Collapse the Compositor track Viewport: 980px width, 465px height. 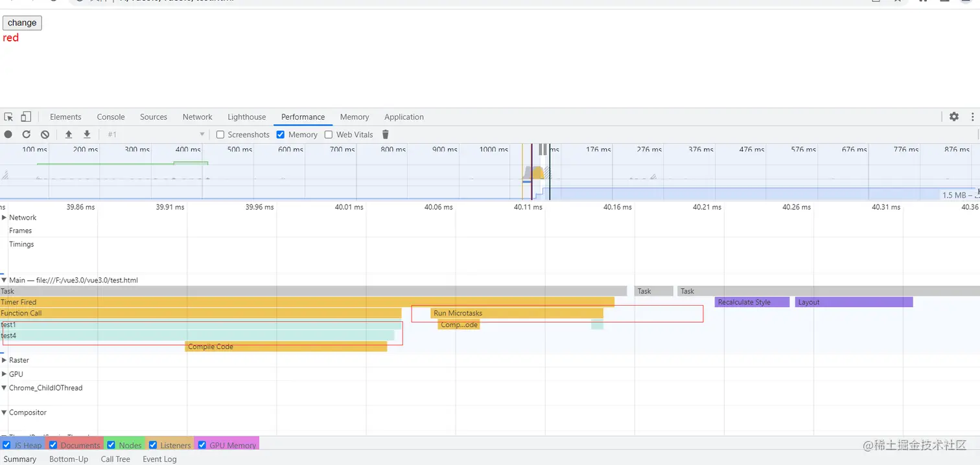click(x=5, y=413)
